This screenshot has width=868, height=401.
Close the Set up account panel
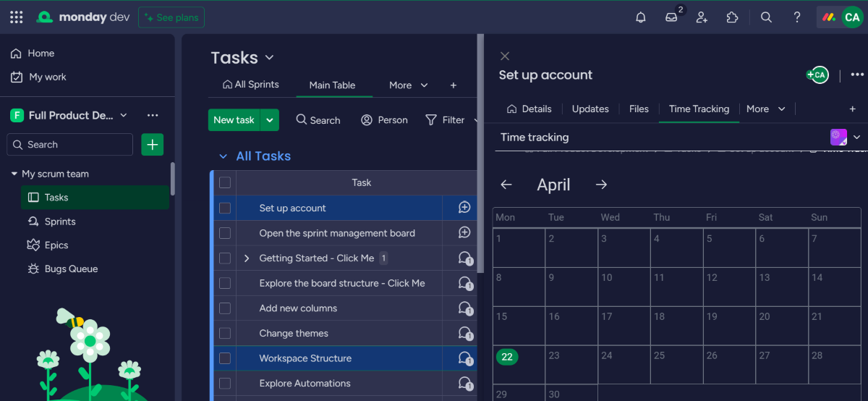[x=505, y=56]
